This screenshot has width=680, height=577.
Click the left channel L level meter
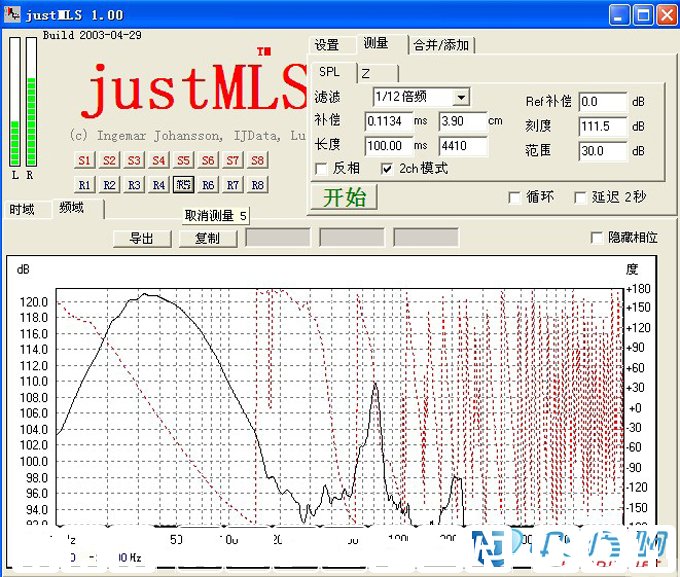[x=15, y=102]
